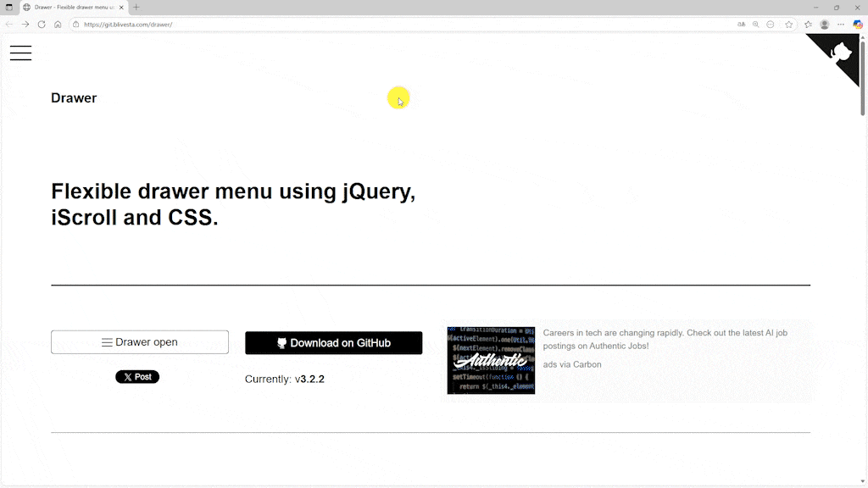The height and width of the screenshot is (488, 868).
Task: Click the Drawer open button
Action: coord(140,342)
